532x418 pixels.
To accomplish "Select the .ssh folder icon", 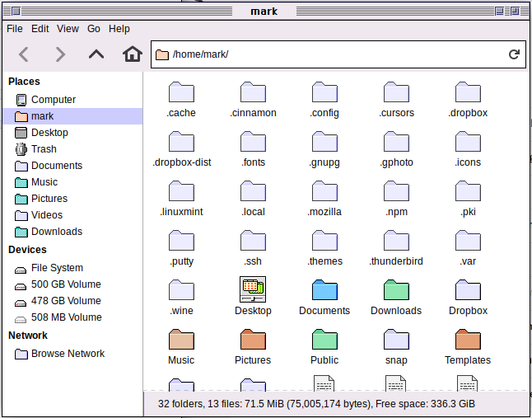I will (253, 241).
